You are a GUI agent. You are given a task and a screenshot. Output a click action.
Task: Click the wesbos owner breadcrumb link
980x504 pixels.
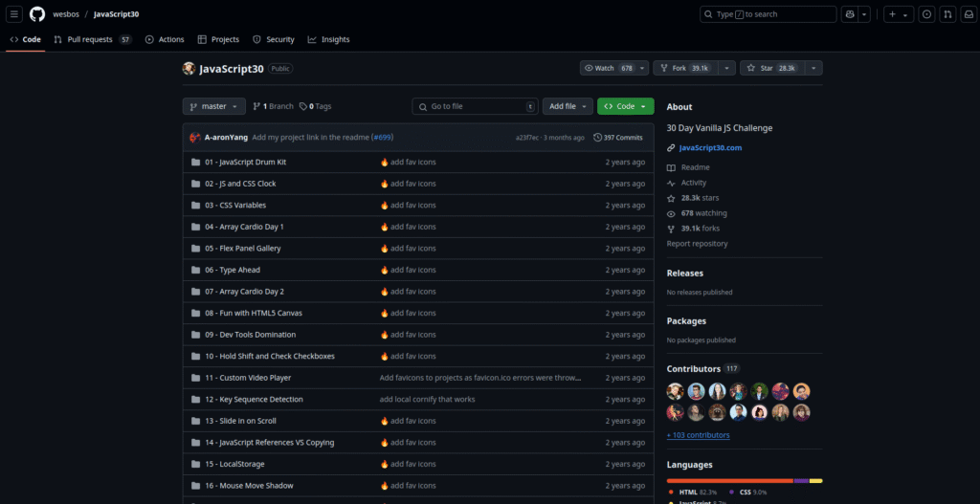point(66,14)
